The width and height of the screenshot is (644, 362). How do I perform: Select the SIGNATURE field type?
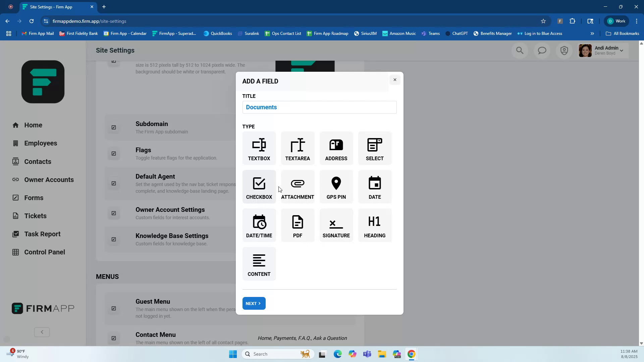tap(336, 225)
